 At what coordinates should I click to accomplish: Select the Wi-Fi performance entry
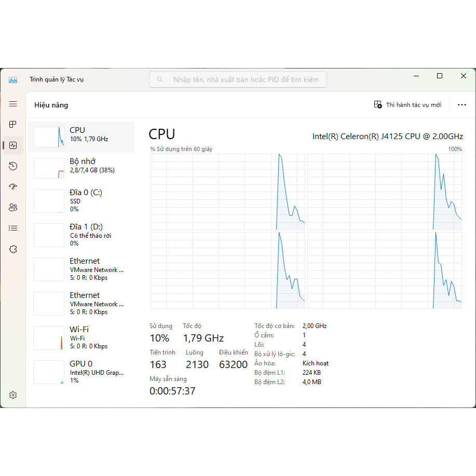(x=81, y=337)
